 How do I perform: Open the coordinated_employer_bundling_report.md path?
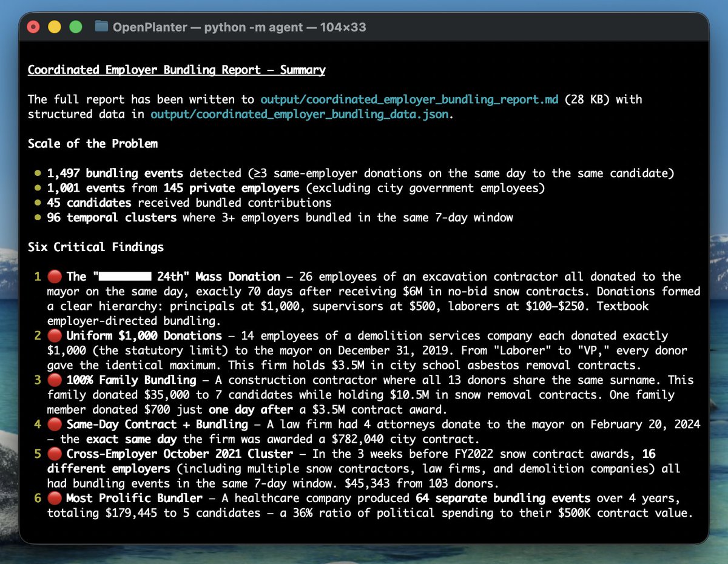(x=409, y=99)
